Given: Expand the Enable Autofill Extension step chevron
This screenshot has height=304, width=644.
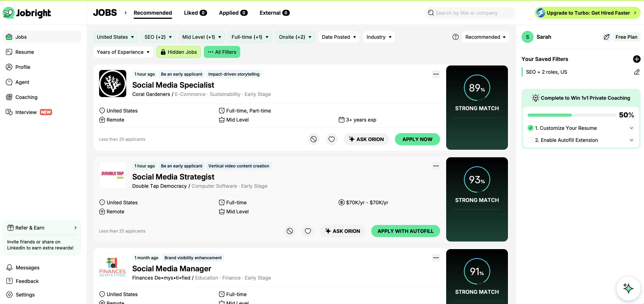Looking at the screenshot, I should point(631,140).
